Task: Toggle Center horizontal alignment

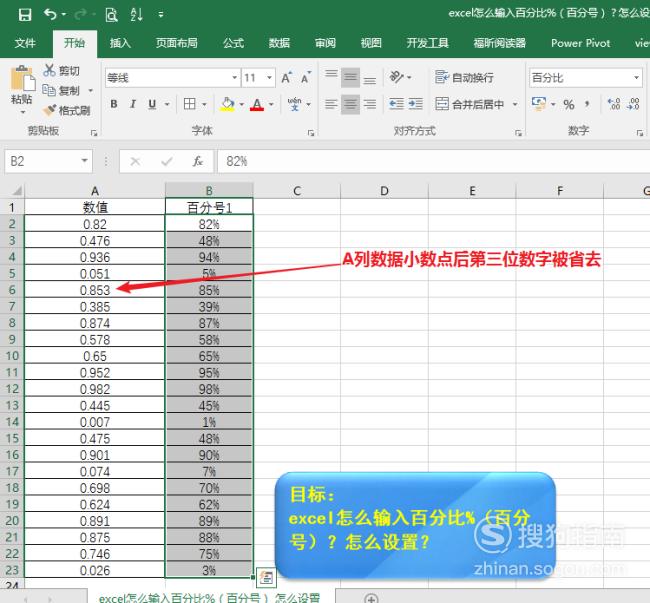Action: [x=350, y=104]
